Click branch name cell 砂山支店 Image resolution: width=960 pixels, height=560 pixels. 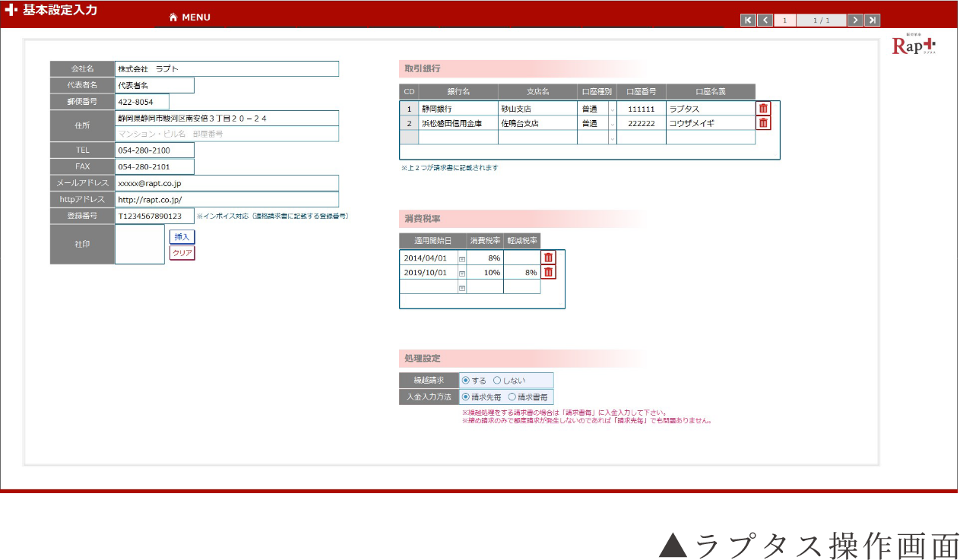click(x=537, y=109)
